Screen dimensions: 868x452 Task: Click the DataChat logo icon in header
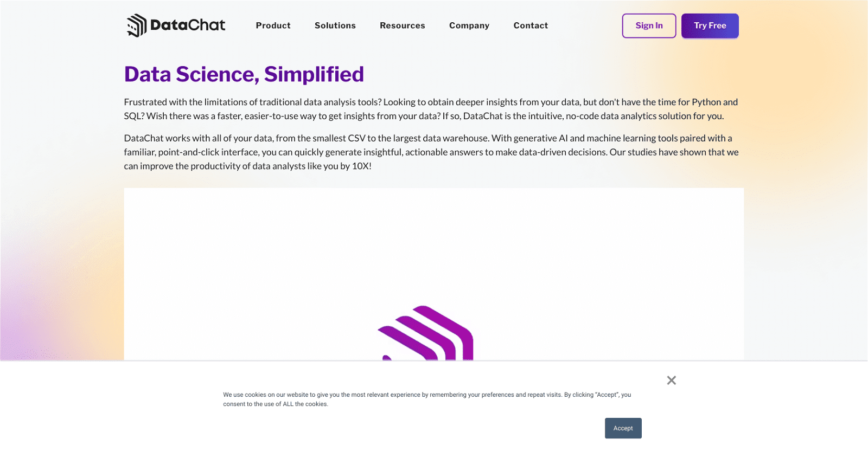pyautogui.click(x=137, y=25)
